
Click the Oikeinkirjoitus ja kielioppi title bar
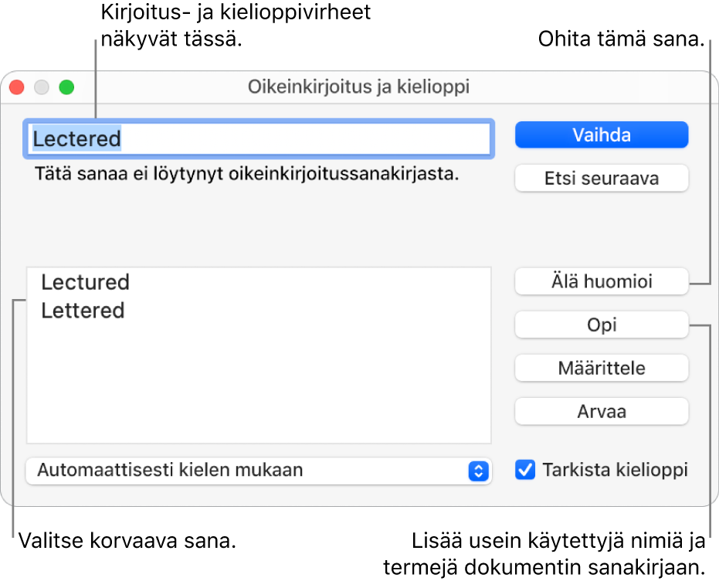(358, 87)
